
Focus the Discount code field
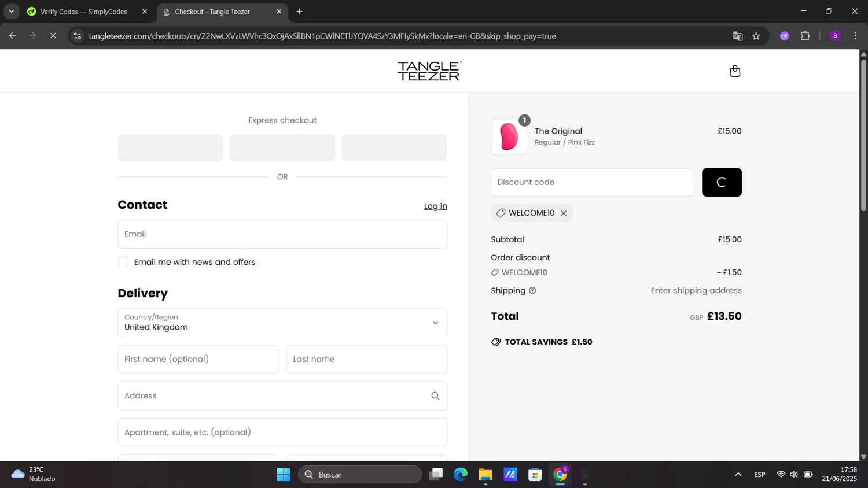[x=592, y=182]
